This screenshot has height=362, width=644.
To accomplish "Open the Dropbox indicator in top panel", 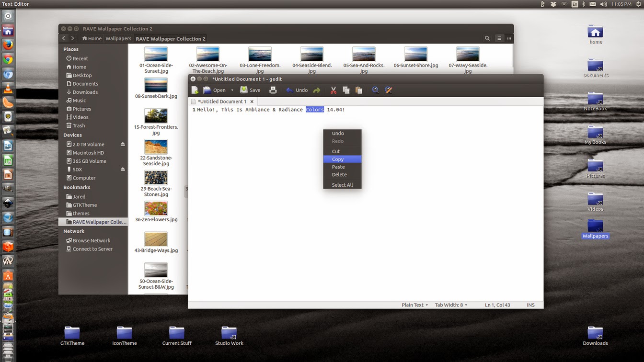I will pyautogui.click(x=553, y=4).
